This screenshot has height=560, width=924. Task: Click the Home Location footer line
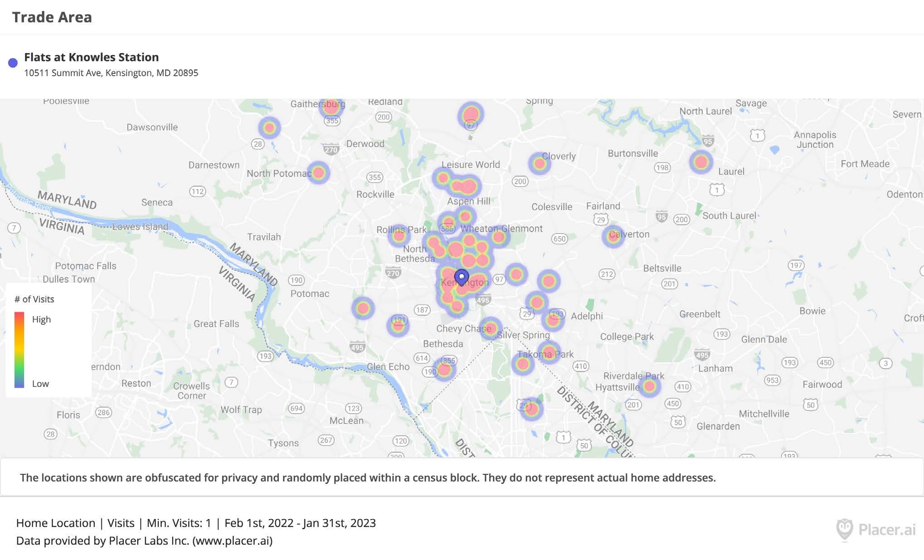tap(196, 523)
